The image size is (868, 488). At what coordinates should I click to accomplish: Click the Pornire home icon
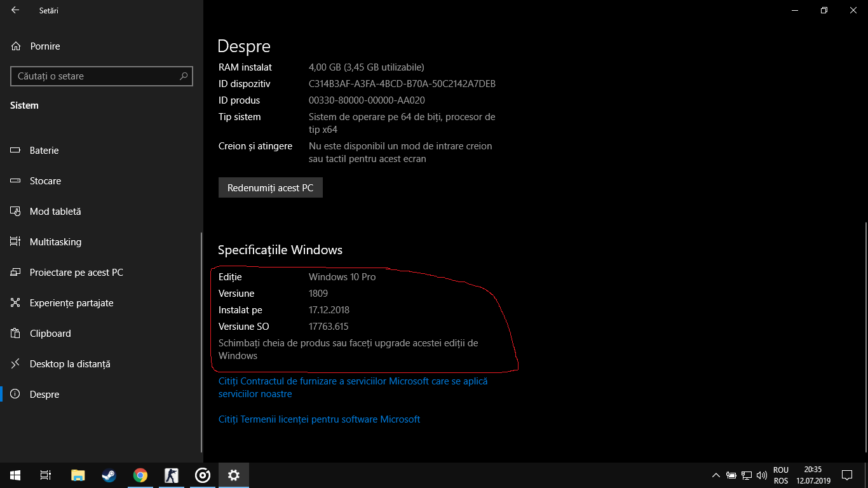[16, 46]
